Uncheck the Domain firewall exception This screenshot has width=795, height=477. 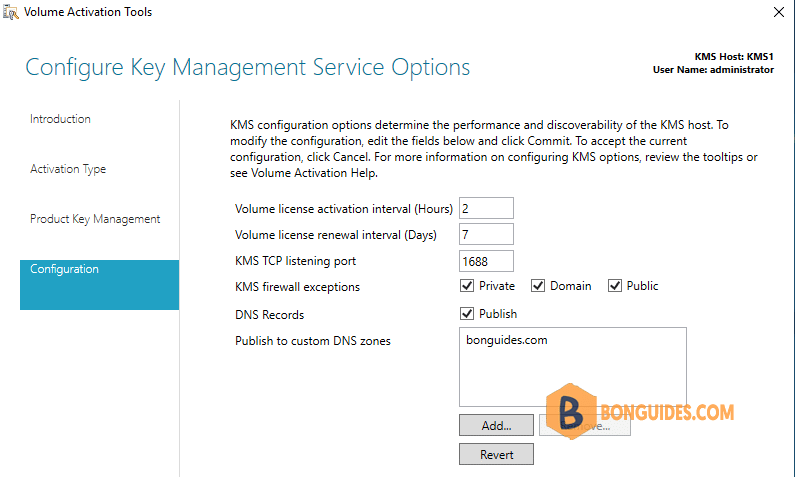click(x=538, y=286)
